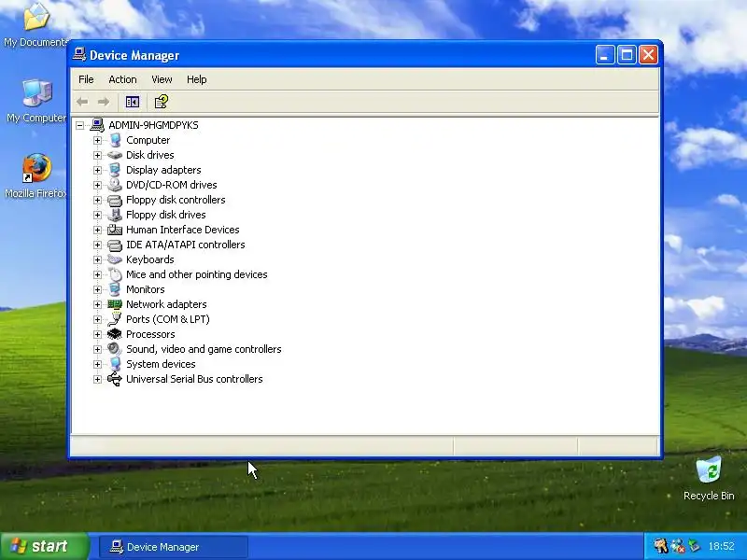Select the "Network adapters" label text
The width and height of the screenshot is (747, 560).
166,304
